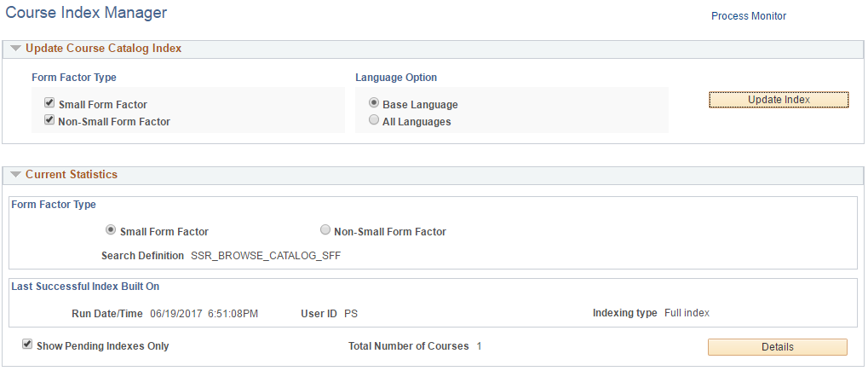Viewport: 868px width, 371px height.
Task: Uncheck the Small Form Factor checkbox
Action: (49, 103)
